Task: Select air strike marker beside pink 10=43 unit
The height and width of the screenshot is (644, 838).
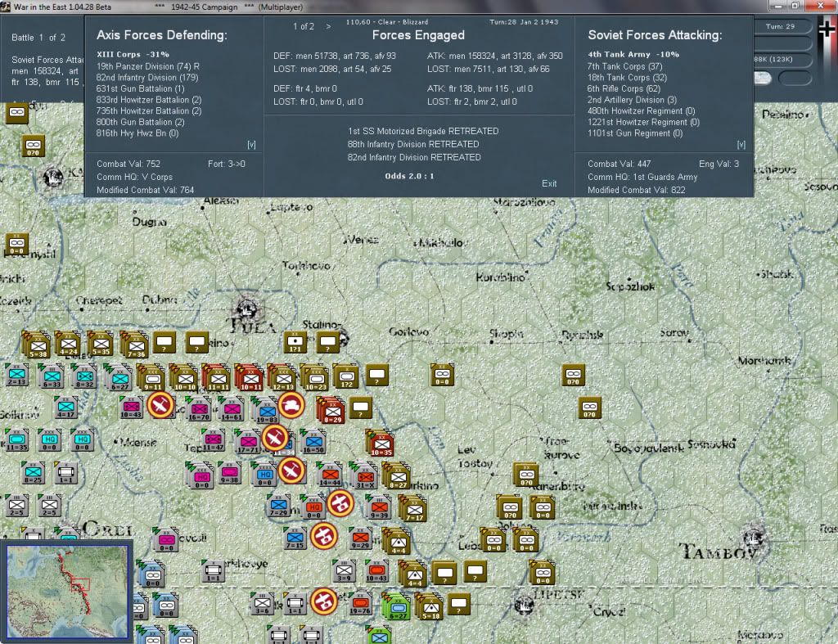Action: click(160, 405)
